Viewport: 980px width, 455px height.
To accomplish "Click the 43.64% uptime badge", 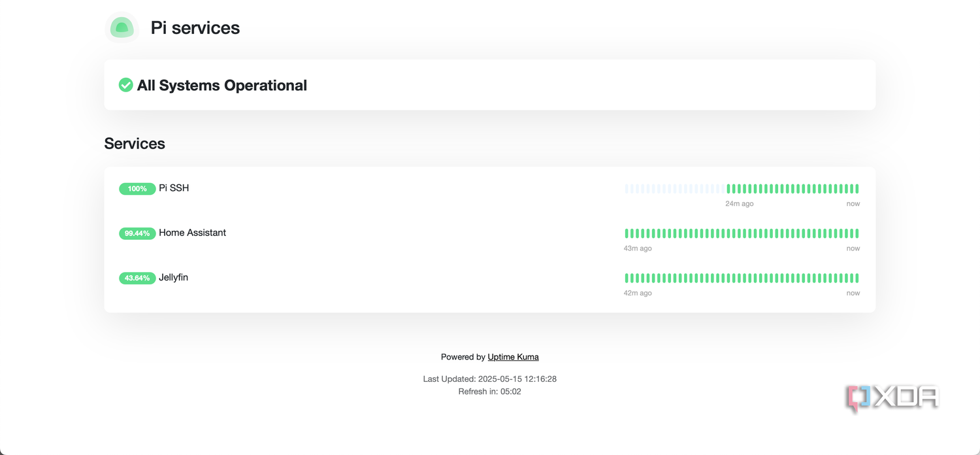I will [x=137, y=278].
